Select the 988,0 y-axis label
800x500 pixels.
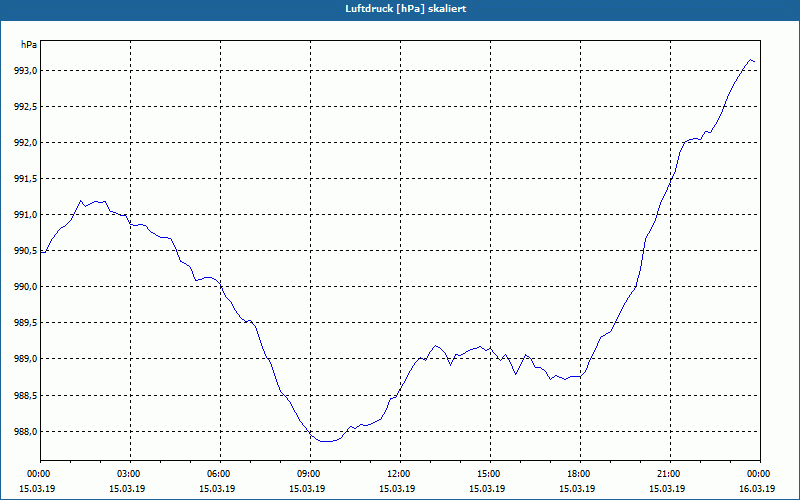click(x=26, y=432)
